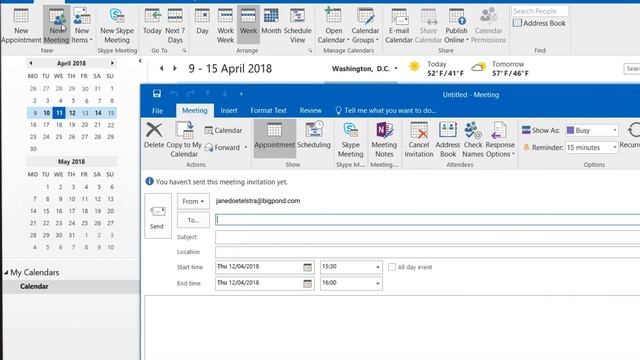Open End time date picker calendar
The width and height of the screenshot is (640, 360).
(307, 283)
